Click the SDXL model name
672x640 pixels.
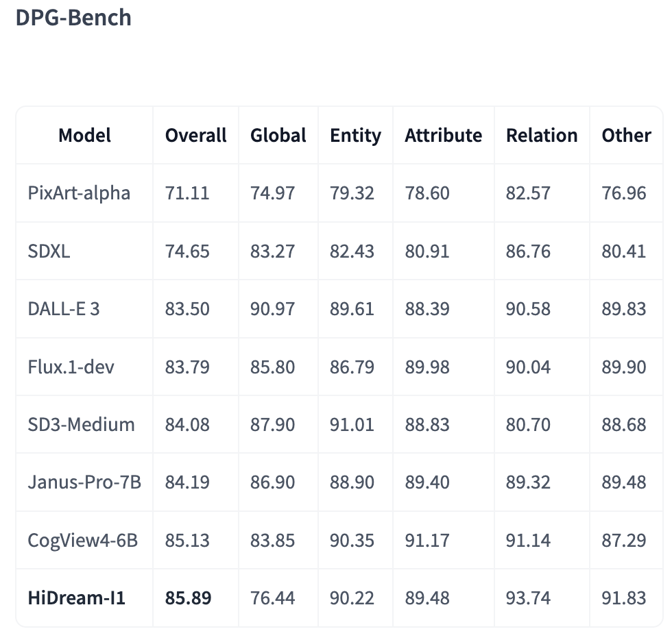tap(49, 251)
